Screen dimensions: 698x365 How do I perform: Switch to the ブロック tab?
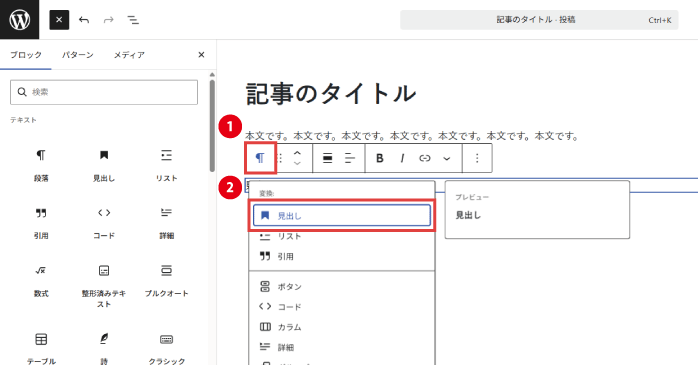tap(26, 55)
